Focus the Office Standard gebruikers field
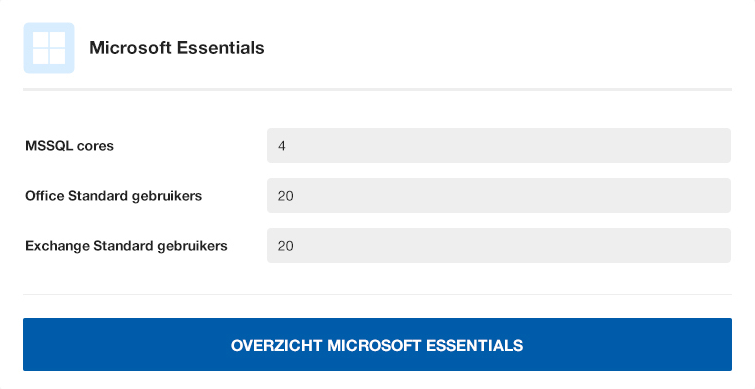 coord(499,195)
